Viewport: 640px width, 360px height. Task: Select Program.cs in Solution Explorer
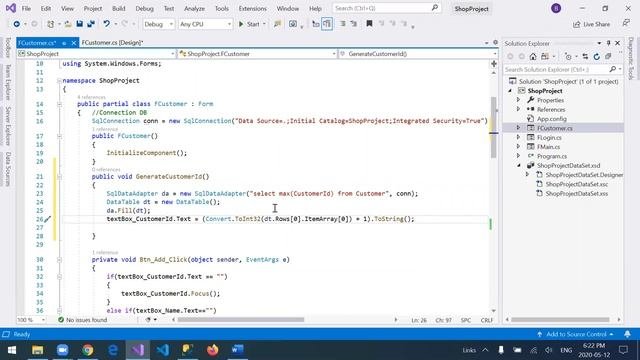pos(551,156)
